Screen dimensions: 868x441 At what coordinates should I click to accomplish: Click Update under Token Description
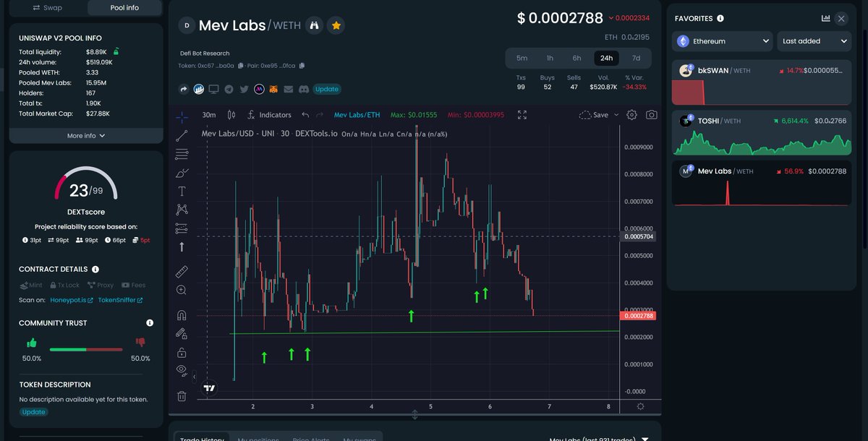(33, 412)
